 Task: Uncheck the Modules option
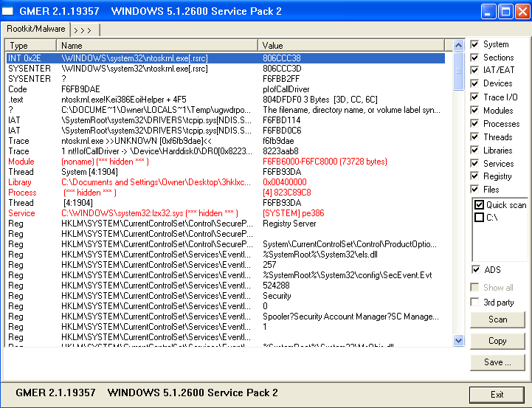click(x=474, y=110)
